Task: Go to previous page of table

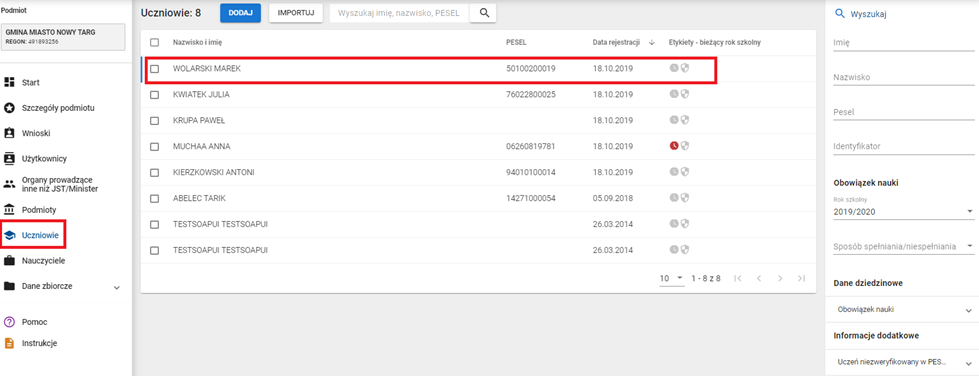Action: tap(759, 278)
